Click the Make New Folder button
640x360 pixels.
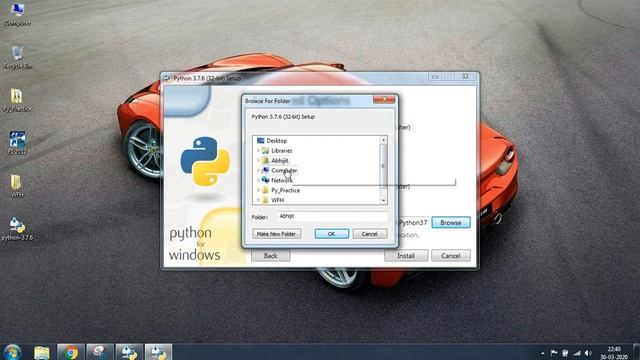[x=277, y=234]
